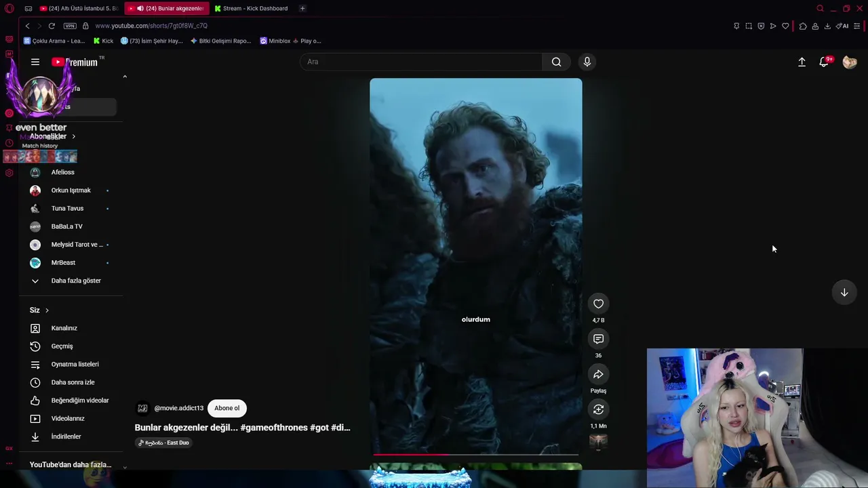
Task: Open the Orkun Işıtmak channel
Action: click(70, 190)
